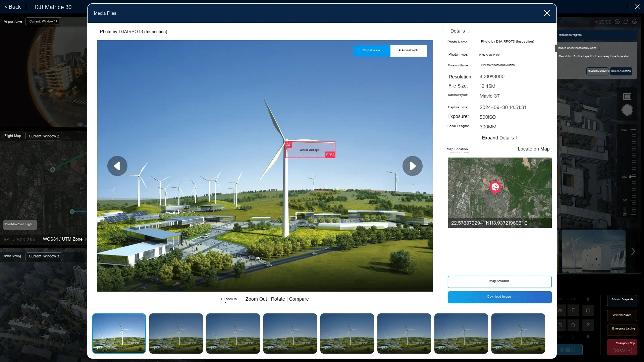Click Zoom Out below the photo

click(x=256, y=299)
